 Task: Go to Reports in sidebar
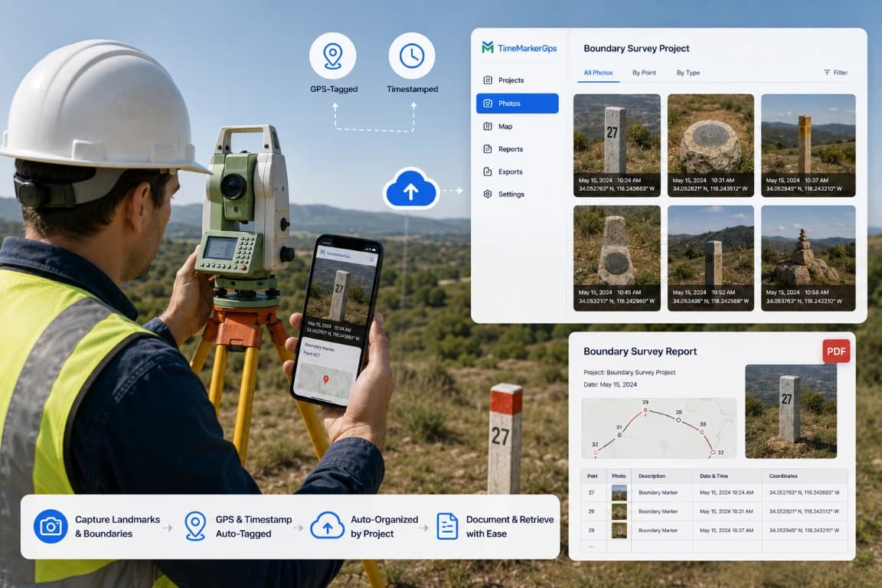tap(517, 149)
